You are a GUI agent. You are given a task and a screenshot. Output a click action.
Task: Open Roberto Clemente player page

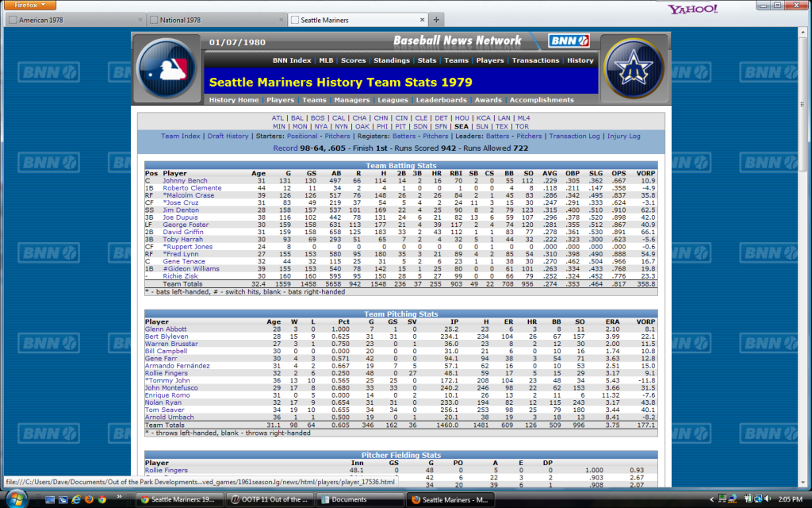(x=192, y=188)
